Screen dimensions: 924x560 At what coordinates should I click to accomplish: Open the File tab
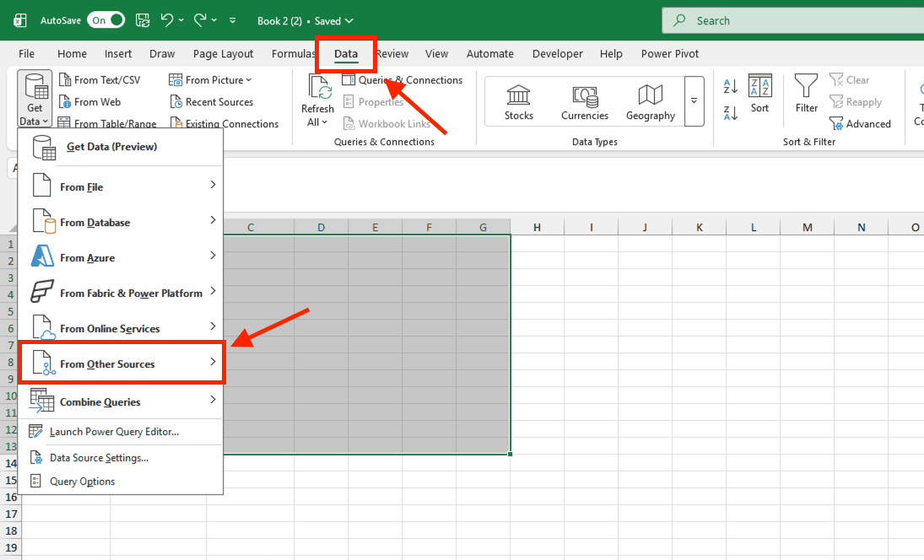26,54
